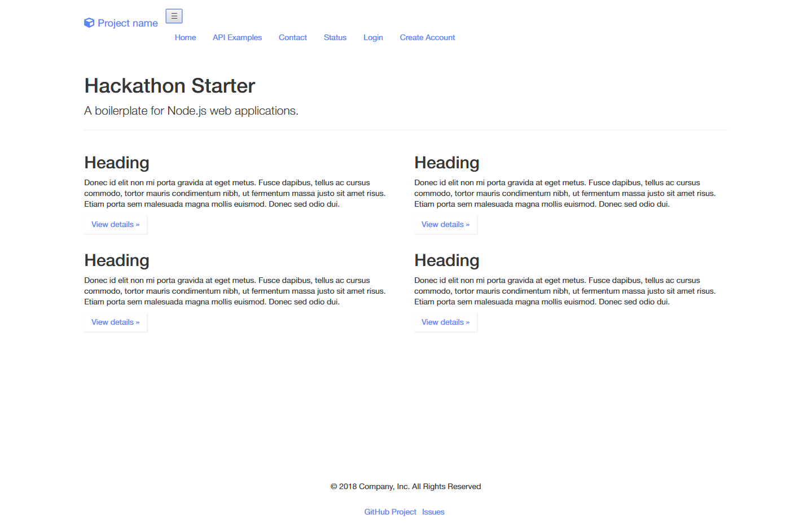Screen dimensions: 812x523
Task: Click View details under the bottom-right Heading
Action: coord(445,322)
